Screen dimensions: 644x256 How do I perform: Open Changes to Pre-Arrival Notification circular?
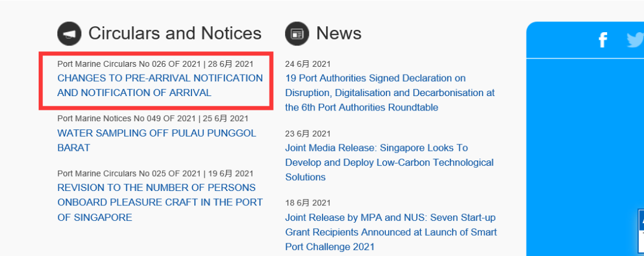tap(160, 85)
